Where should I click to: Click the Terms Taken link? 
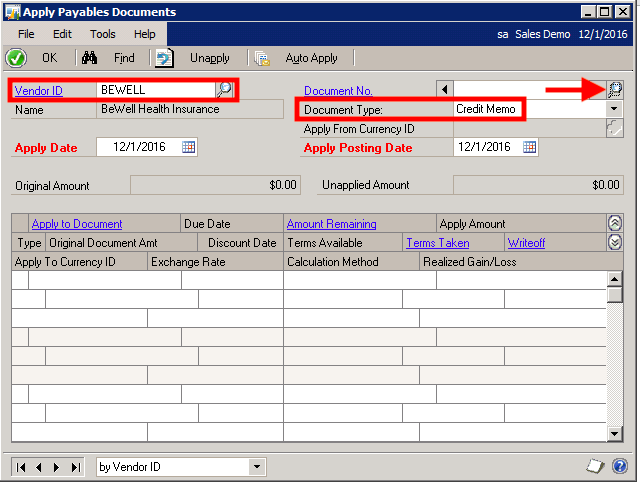[x=438, y=243]
